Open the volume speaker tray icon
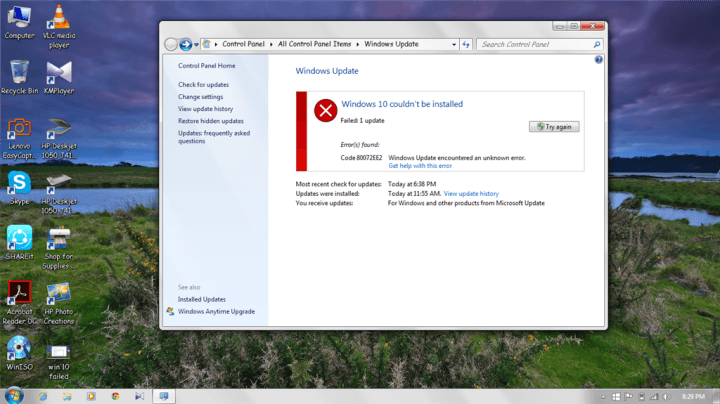 [667, 397]
